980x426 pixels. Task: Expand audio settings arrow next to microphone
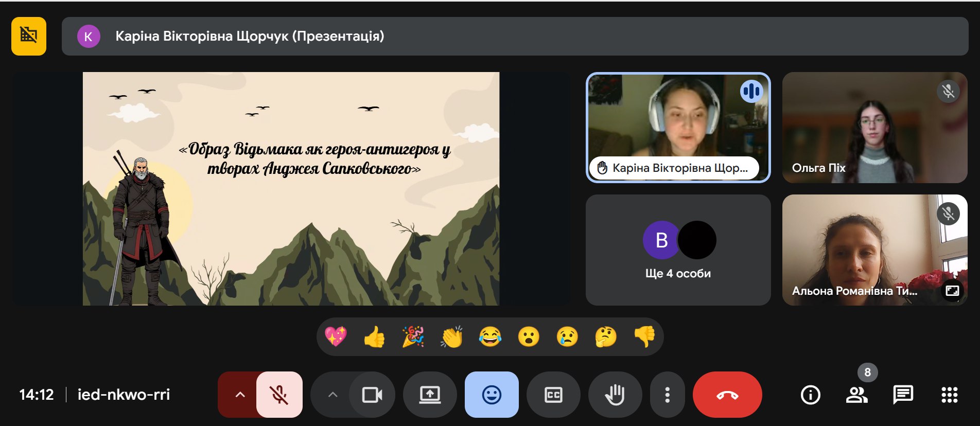tap(239, 395)
